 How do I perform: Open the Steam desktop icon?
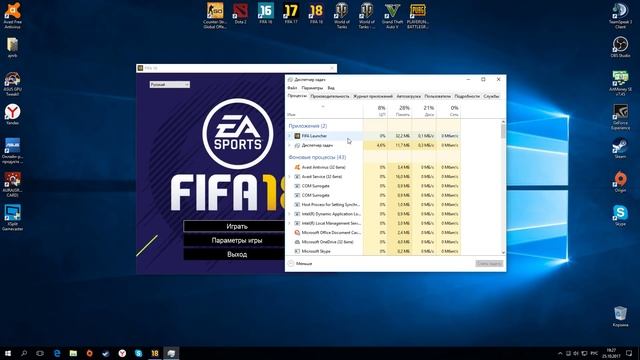coord(620,149)
